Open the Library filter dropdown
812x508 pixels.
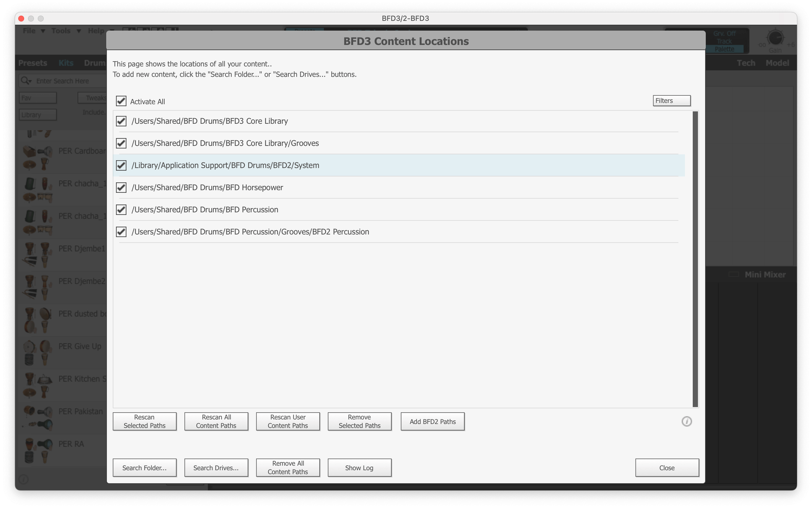38,115
